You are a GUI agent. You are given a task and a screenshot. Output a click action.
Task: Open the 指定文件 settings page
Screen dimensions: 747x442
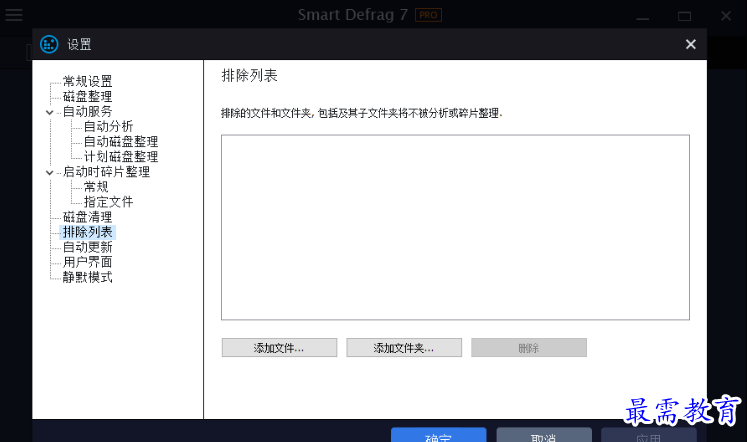pyautogui.click(x=109, y=202)
